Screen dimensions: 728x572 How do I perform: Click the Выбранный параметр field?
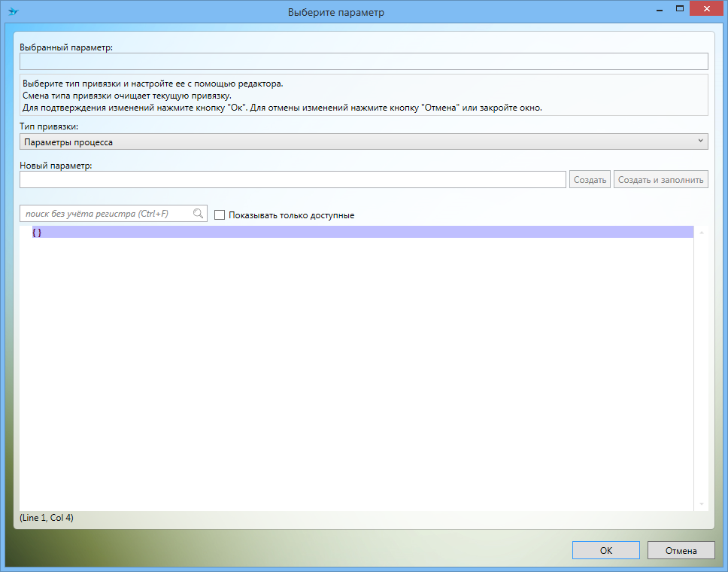(x=363, y=62)
